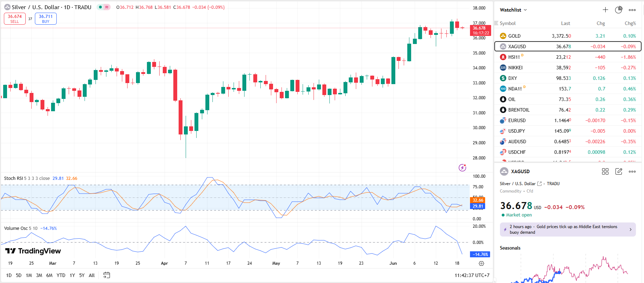The width and height of the screenshot is (644, 283).
Task: Click the purple lightning news icon on chart
Action: [x=463, y=168]
